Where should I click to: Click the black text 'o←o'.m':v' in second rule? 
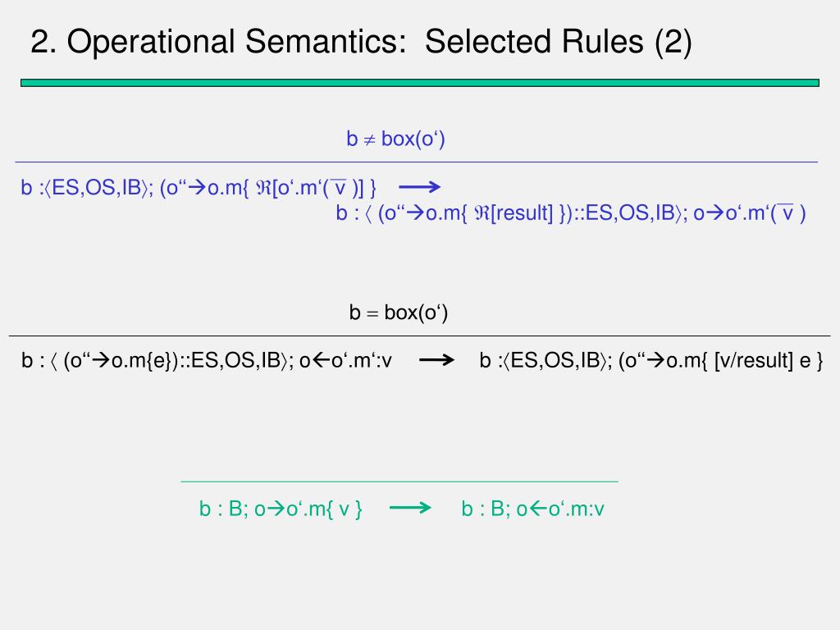(345, 361)
